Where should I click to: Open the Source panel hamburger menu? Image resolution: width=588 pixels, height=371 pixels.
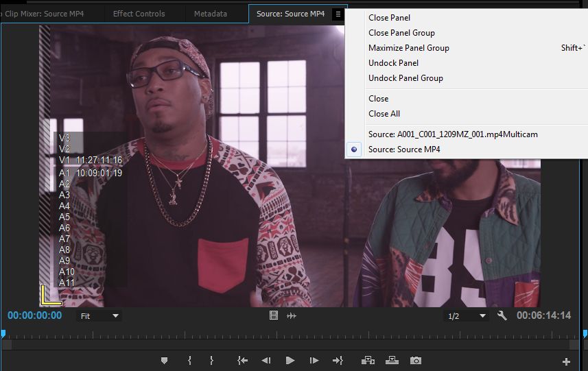pyautogui.click(x=338, y=14)
